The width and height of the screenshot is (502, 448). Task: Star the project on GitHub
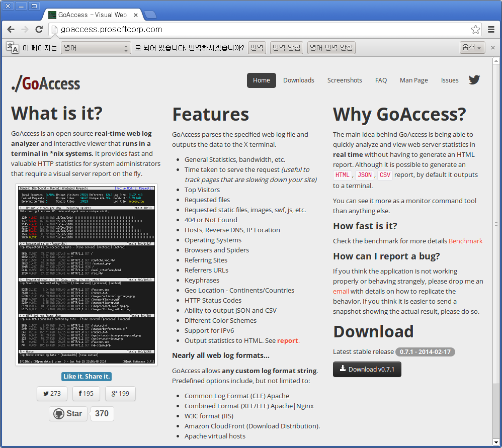68,413
